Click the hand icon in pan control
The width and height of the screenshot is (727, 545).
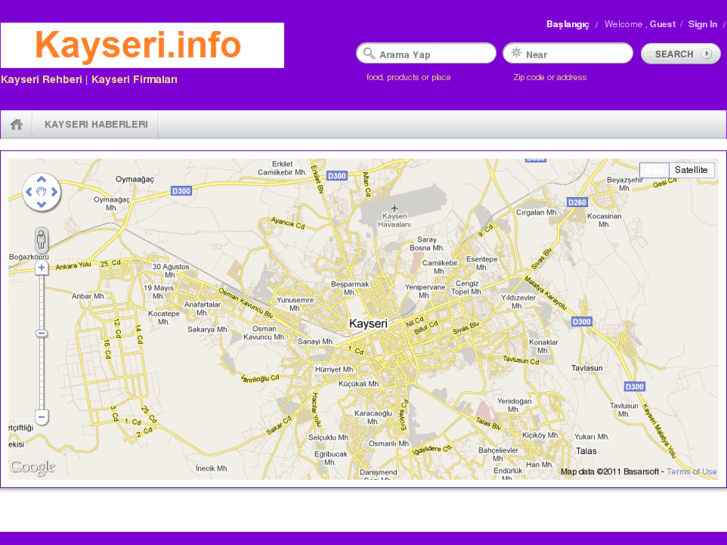[41, 192]
